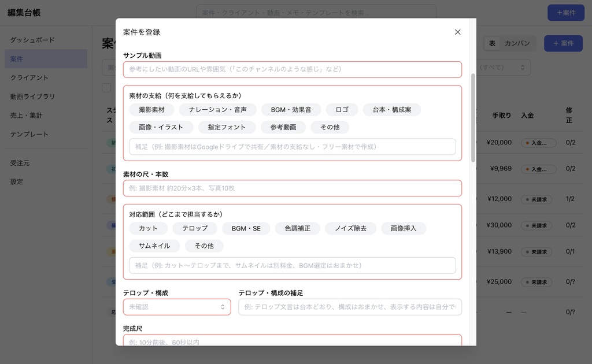
Task: Focus the 素材の支給 補足 input
Action: point(292,147)
